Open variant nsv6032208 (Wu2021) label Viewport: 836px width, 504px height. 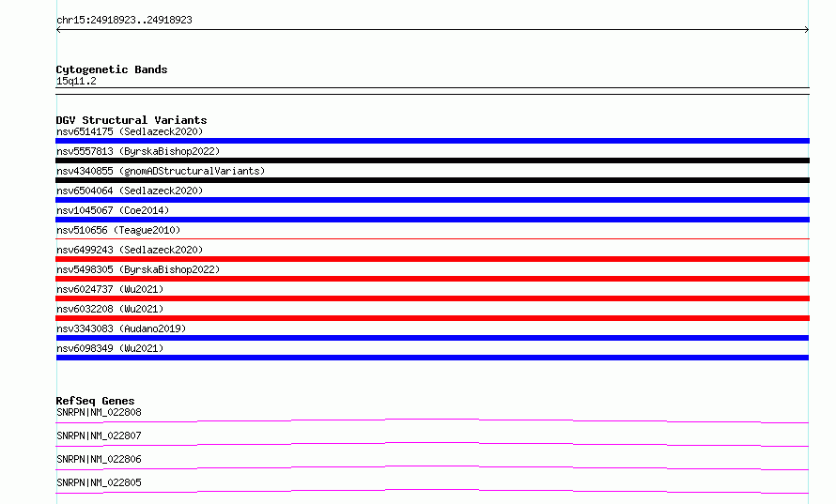click(110, 309)
